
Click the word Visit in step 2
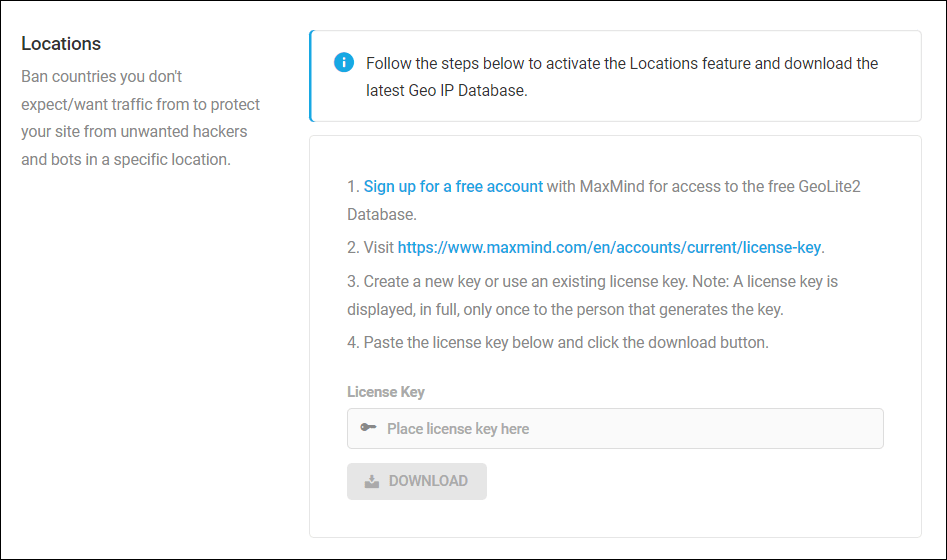[x=379, y=248]
